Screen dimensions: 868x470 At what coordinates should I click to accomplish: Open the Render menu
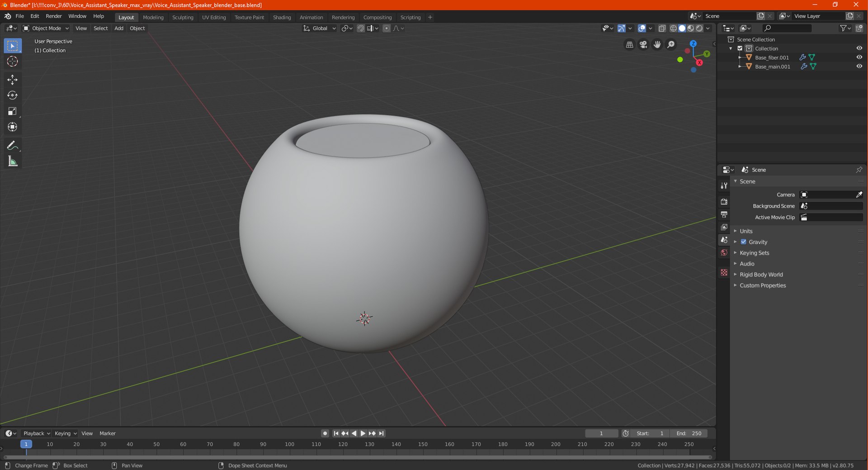[54, 16]
